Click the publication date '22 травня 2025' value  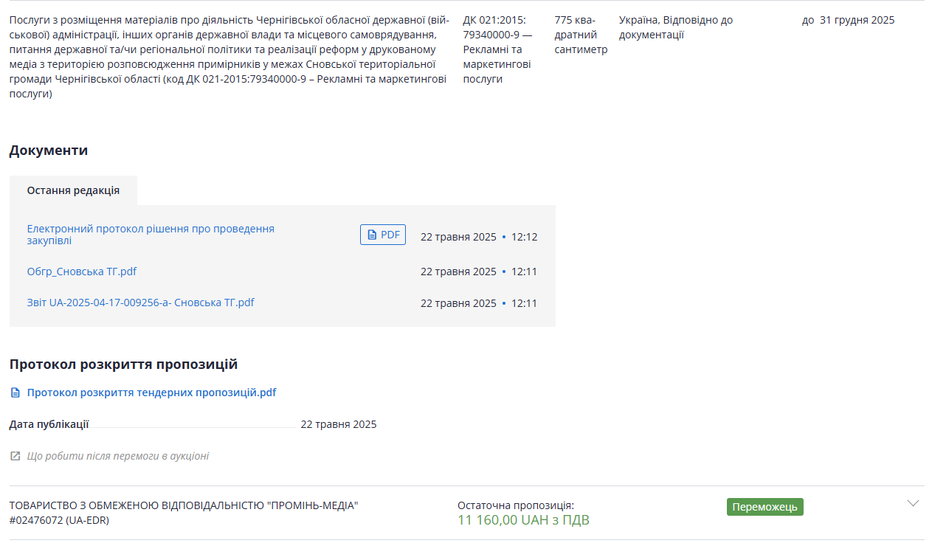[338, 424]
